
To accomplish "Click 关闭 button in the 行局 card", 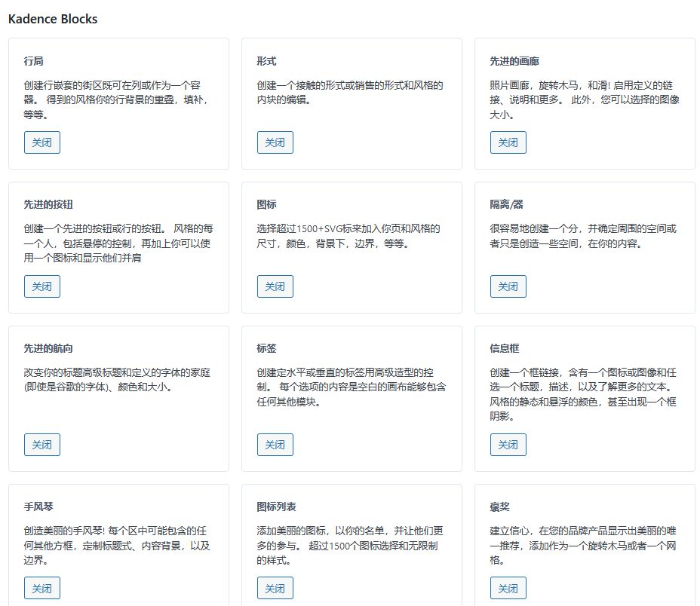I will click(x=42, y=142).
